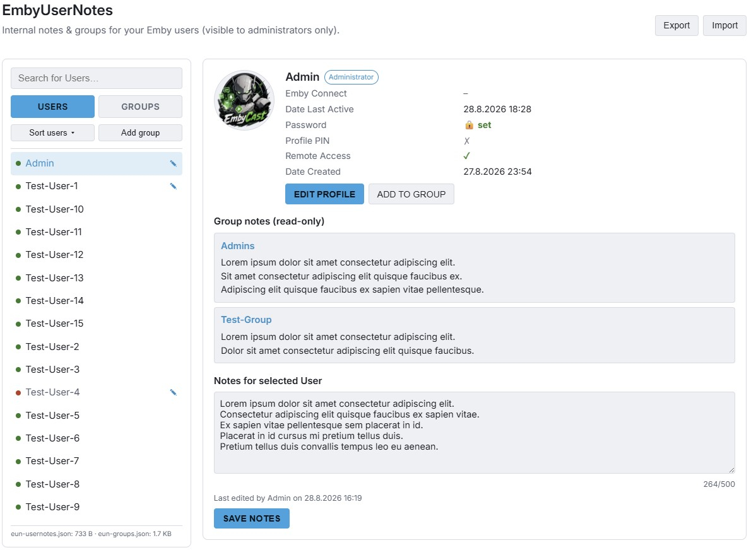Select Test-User-2 in the list
The height and width of the screenshot is (555, 756).
point(97,346)
